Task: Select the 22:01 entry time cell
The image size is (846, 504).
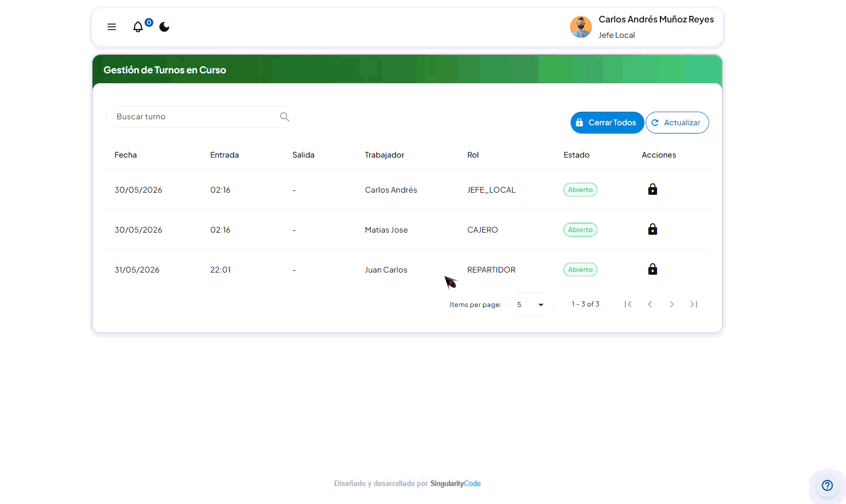Action: click(221, 270)
